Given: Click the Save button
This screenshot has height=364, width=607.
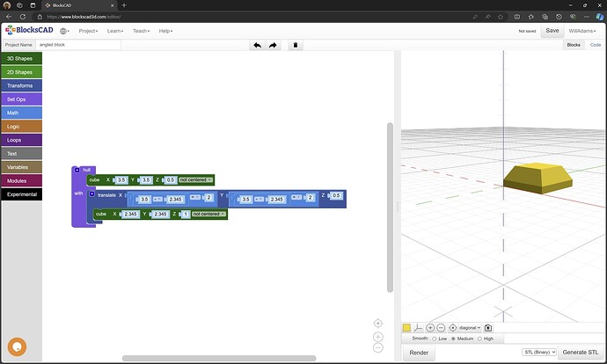Looking at the screenshot, I should click(x=552, y=31).
